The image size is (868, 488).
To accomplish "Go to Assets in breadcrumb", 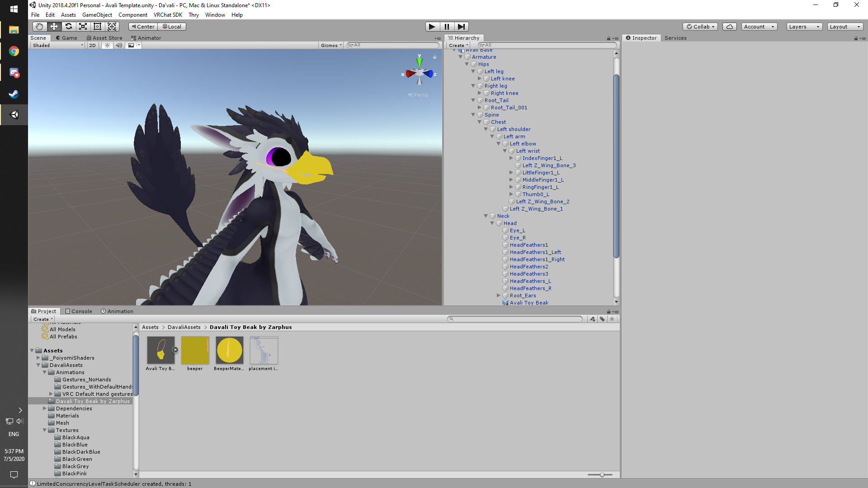I will pyautogui.click(x=150, y=327).
